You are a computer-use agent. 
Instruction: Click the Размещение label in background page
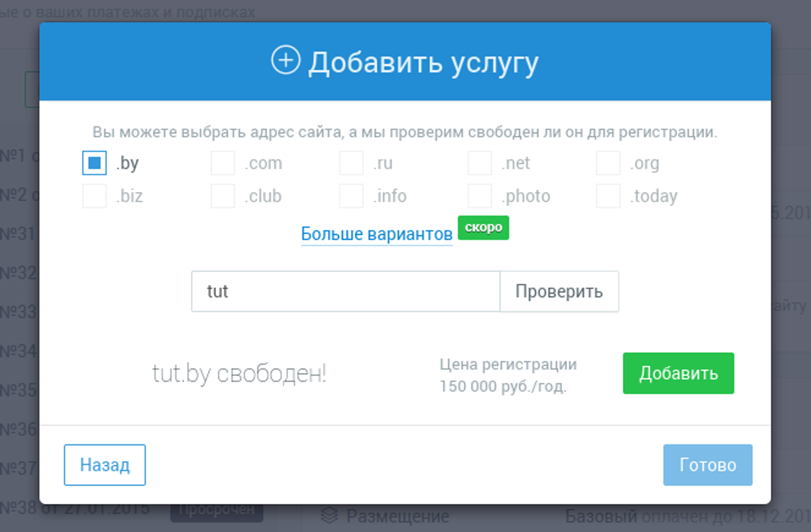click(398, 517)
